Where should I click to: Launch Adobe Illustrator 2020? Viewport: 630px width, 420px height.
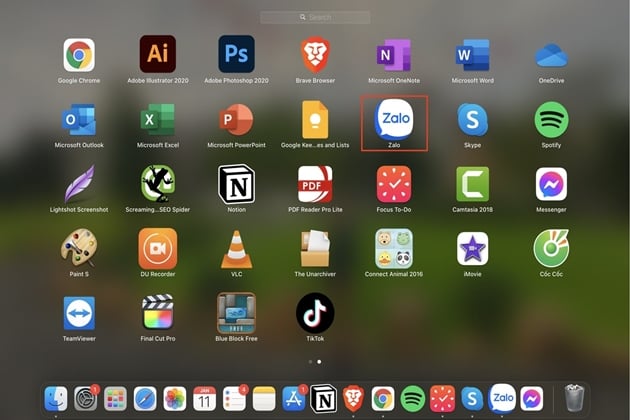(158, 54)
